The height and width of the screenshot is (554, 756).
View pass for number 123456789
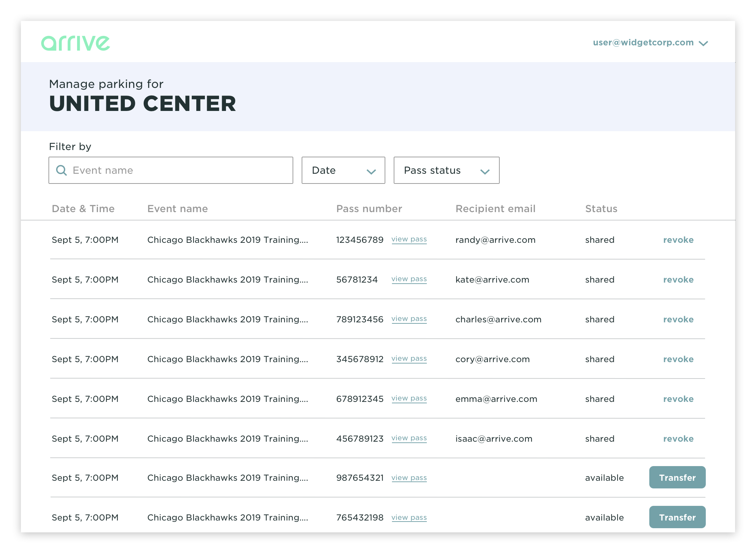[409, 239]
